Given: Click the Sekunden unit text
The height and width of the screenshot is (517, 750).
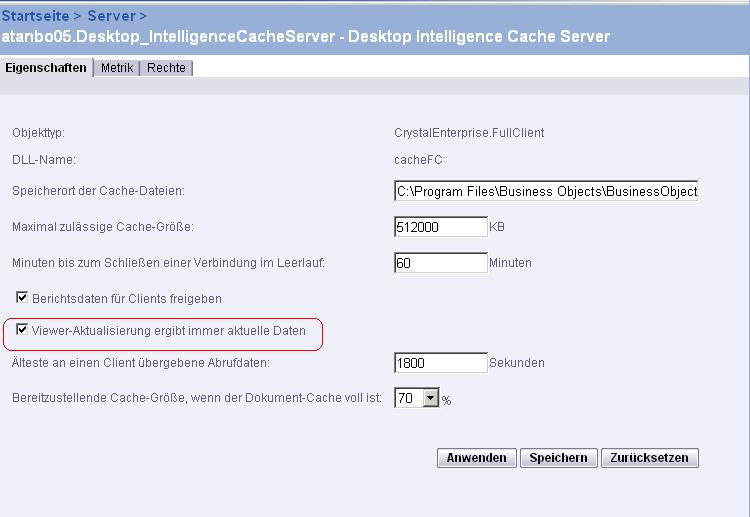Looking at the screenshot, I should pyautogui.click(x=517, y=363).
